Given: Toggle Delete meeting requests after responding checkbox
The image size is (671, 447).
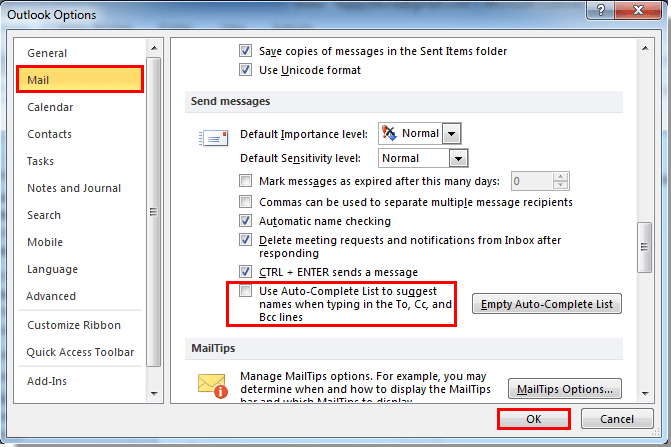Looking at the screenshot, I should [x=245, y=240].
